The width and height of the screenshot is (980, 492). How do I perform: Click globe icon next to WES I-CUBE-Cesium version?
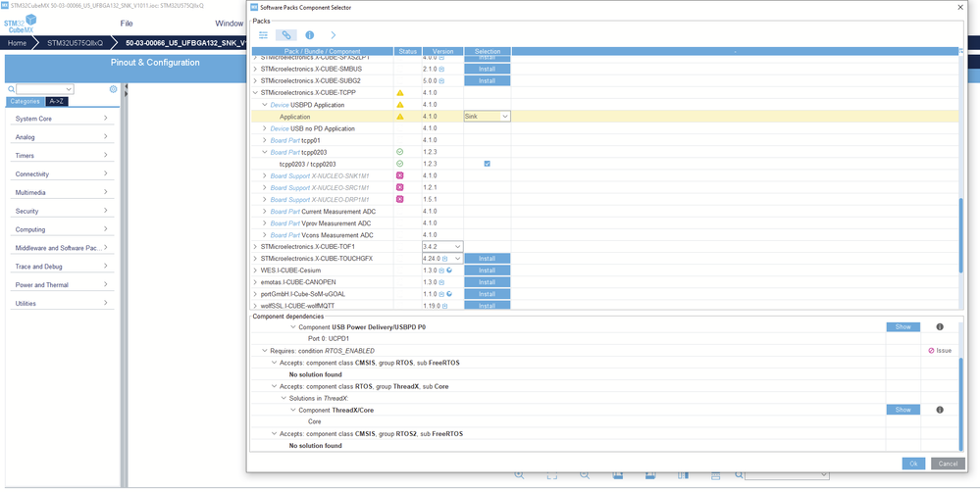pyautogui.click(x=450, y=271)
